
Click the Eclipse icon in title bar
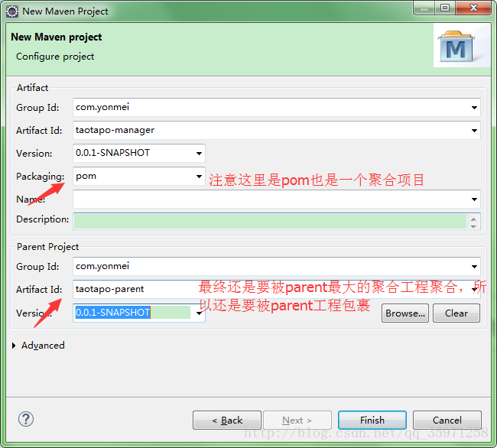pyautogui.click(x=12, y=11)
